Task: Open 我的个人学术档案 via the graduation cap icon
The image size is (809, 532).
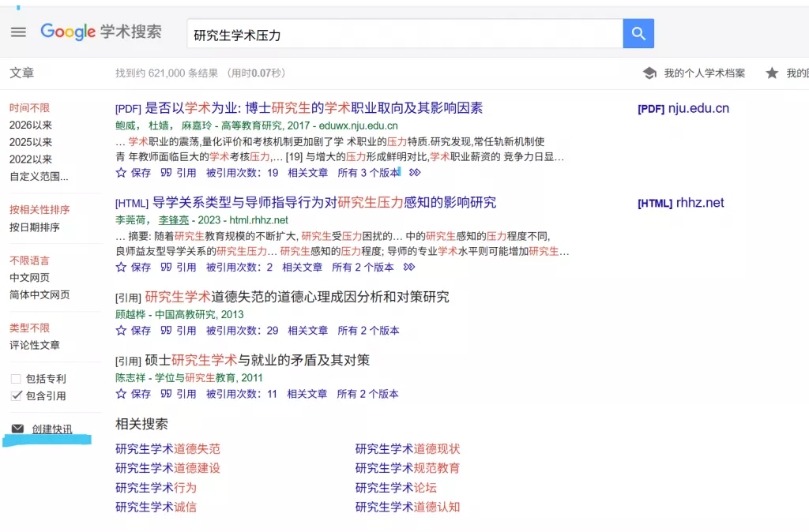Action: pos(649,72)
